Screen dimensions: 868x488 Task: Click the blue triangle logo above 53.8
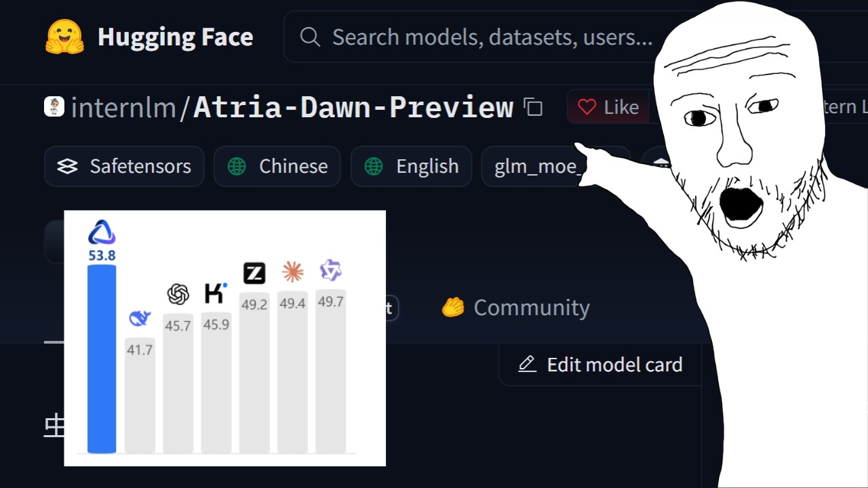102,232
